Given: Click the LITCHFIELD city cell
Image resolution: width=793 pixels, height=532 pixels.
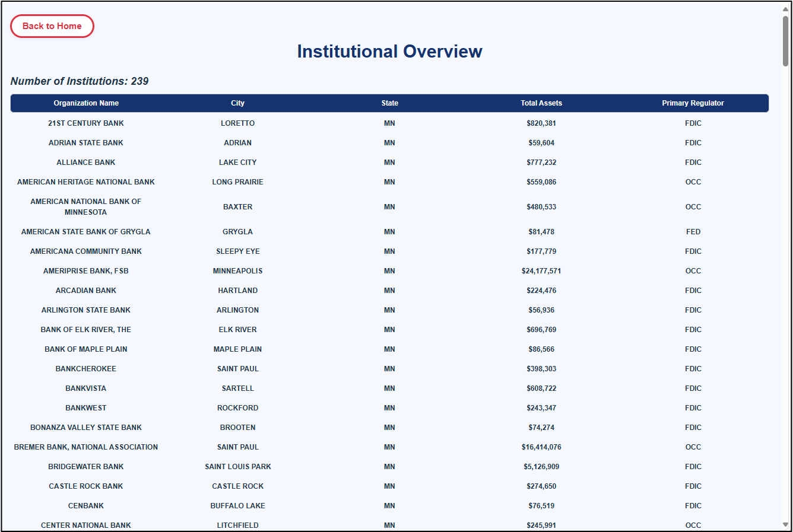Looking at the screenshot, I should 237,525.
